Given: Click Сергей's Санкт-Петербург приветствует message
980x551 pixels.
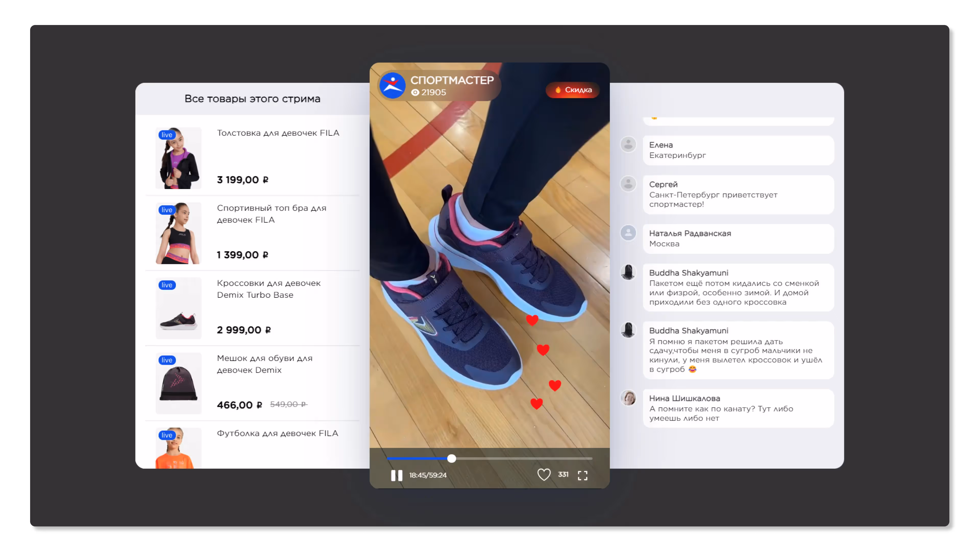Looking at the screenshot, I should click(x=738, y=194).
